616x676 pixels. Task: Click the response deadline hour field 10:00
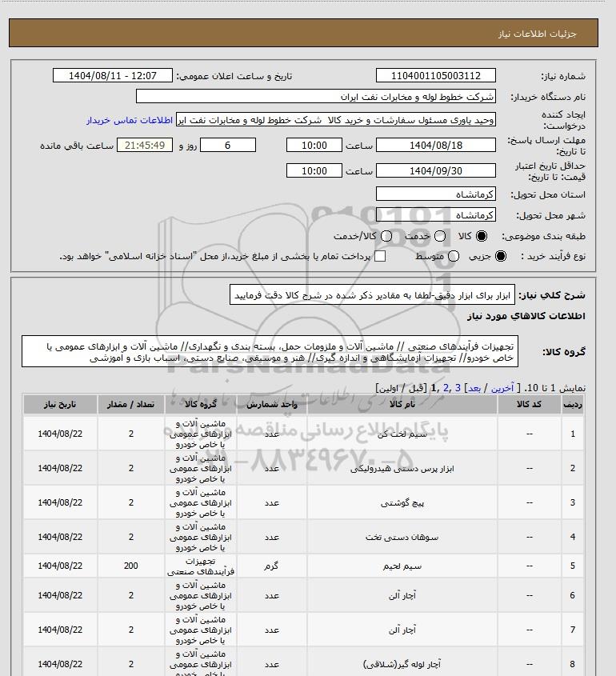(x=314, y=146)
